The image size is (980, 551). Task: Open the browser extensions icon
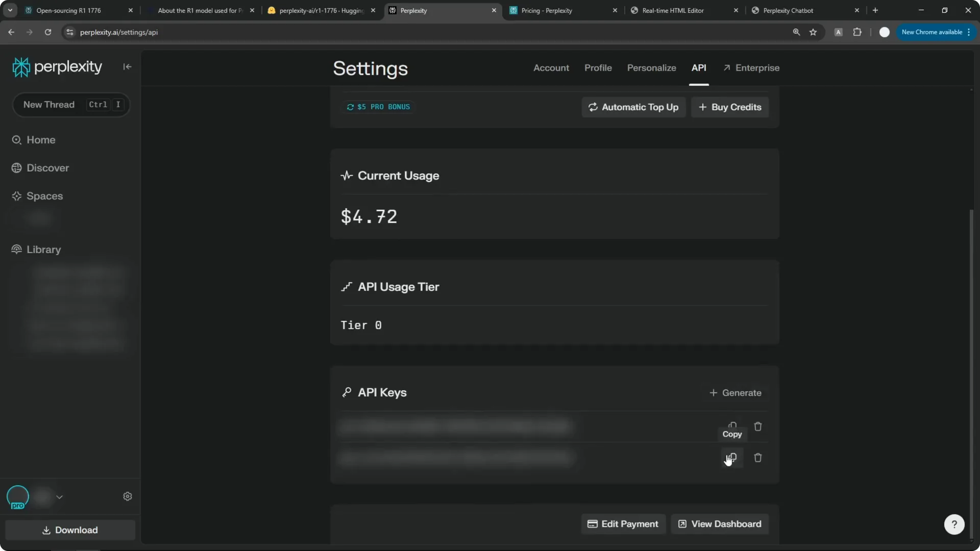tap(857, 32)
